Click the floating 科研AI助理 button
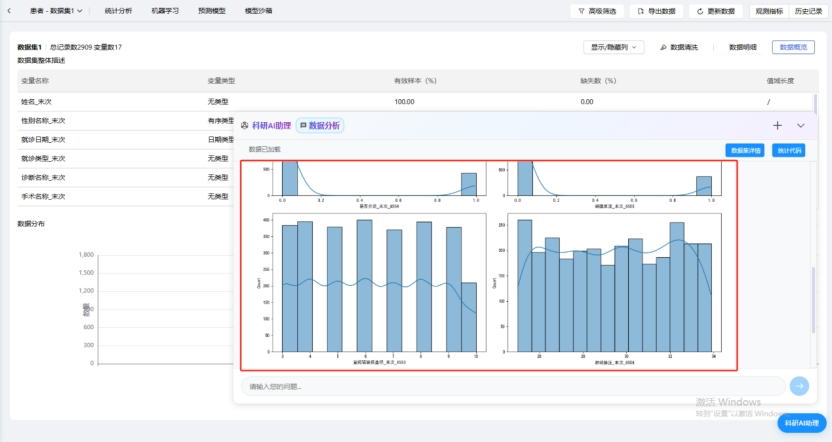 click(x=802, y=423)
